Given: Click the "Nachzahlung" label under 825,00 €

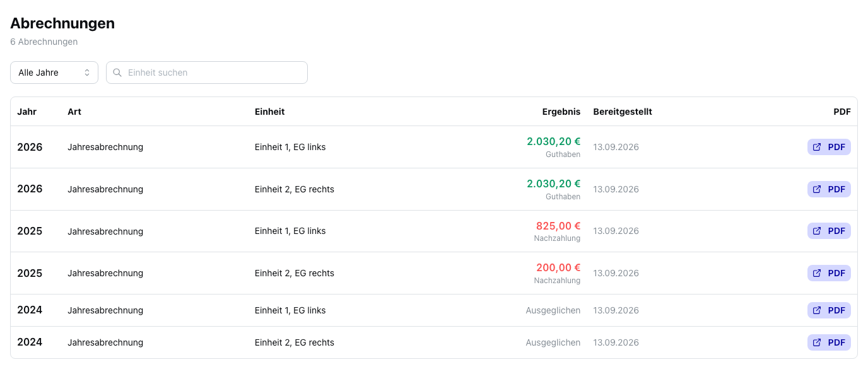Looking at the screenshot, I should click(558, 238).
